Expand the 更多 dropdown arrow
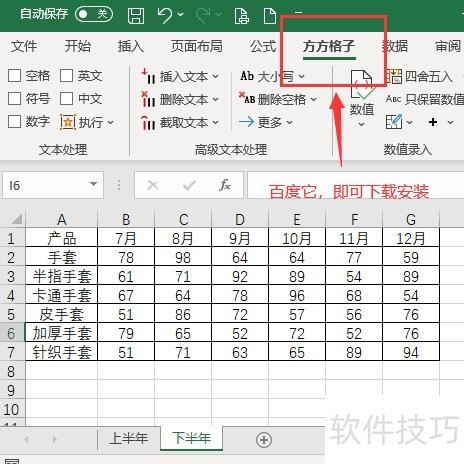 [289, 123]
